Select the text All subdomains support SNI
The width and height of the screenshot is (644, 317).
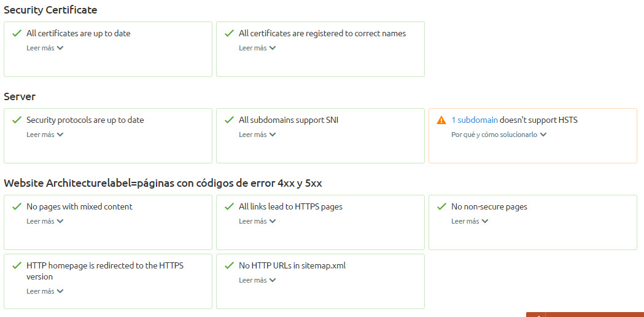(x=289, y=120)
